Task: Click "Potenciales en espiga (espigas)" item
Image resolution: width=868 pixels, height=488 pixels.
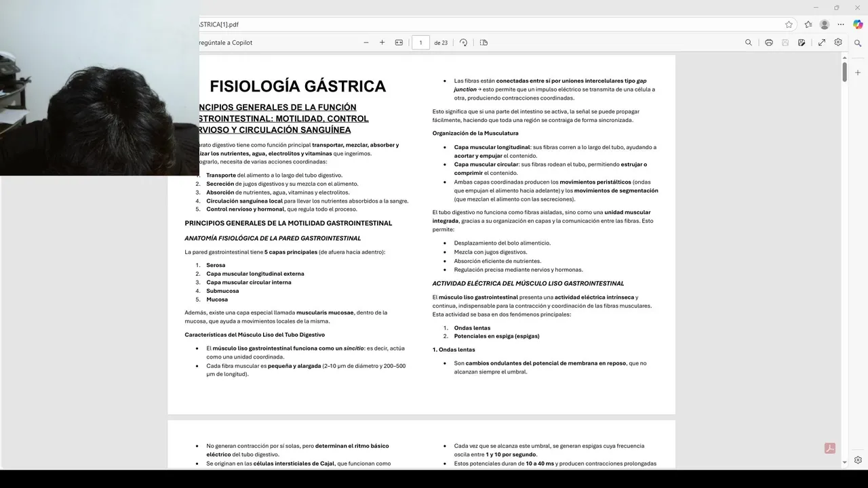Action: 497,336
